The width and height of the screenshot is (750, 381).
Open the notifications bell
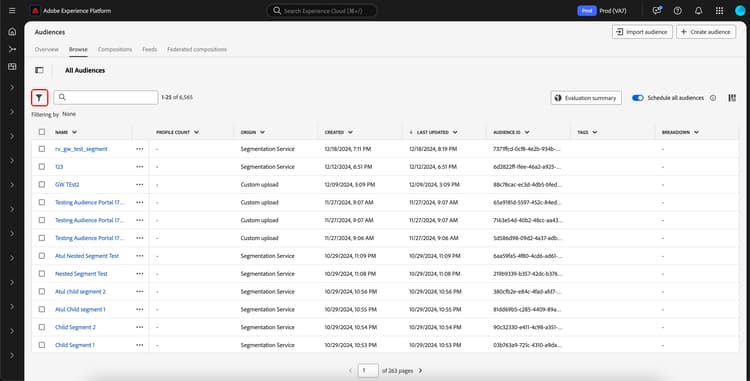tap(698, 11)
